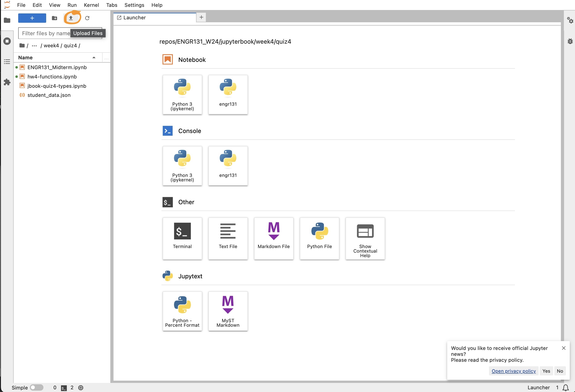Click Yes in Jupyter news prompt
The image size is (575, 392).
[546, 371]
